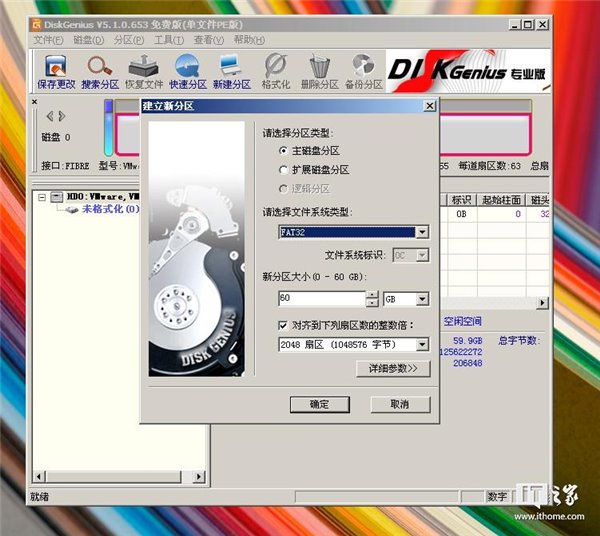Click the DiskGenius app icon in title bar
The height and width of the screenshot is (536, 600).
coord(36,25)
